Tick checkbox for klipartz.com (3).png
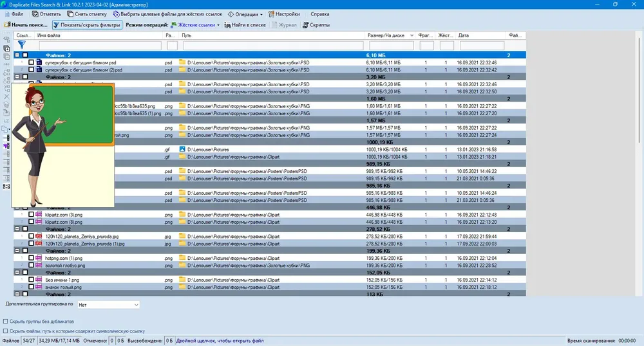 (31, 214)
